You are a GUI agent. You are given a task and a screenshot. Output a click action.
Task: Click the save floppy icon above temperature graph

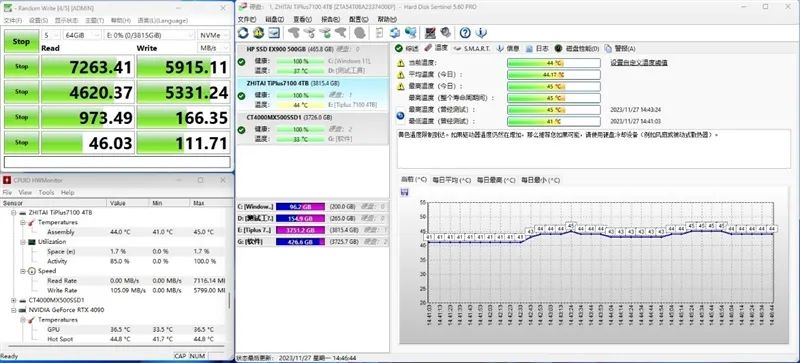(x=405, y=192)
